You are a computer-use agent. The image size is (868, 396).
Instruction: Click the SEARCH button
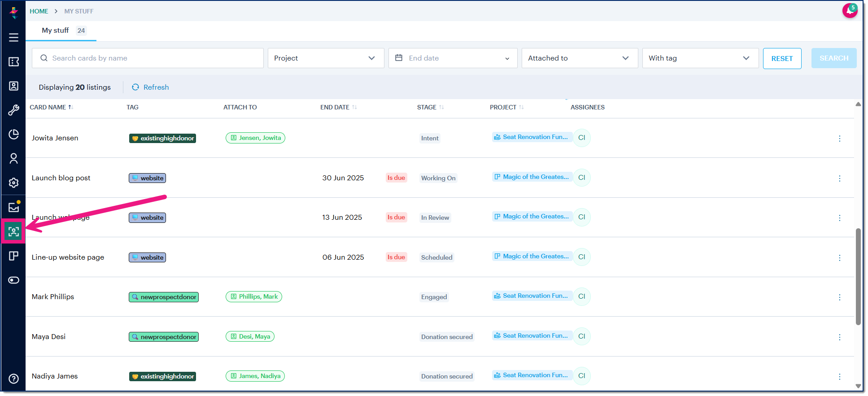click(x=834, y=58)
